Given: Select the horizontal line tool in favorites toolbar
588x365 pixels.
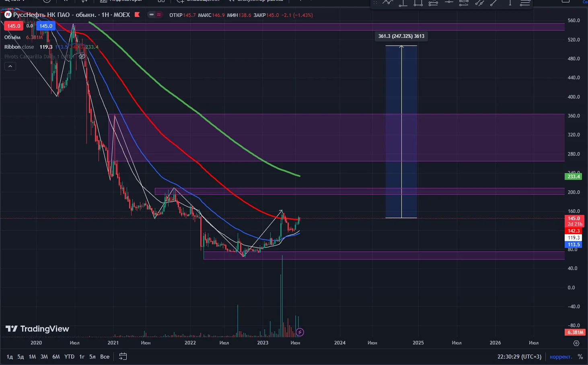Looking at the screenshot, I should pos(449,2).
